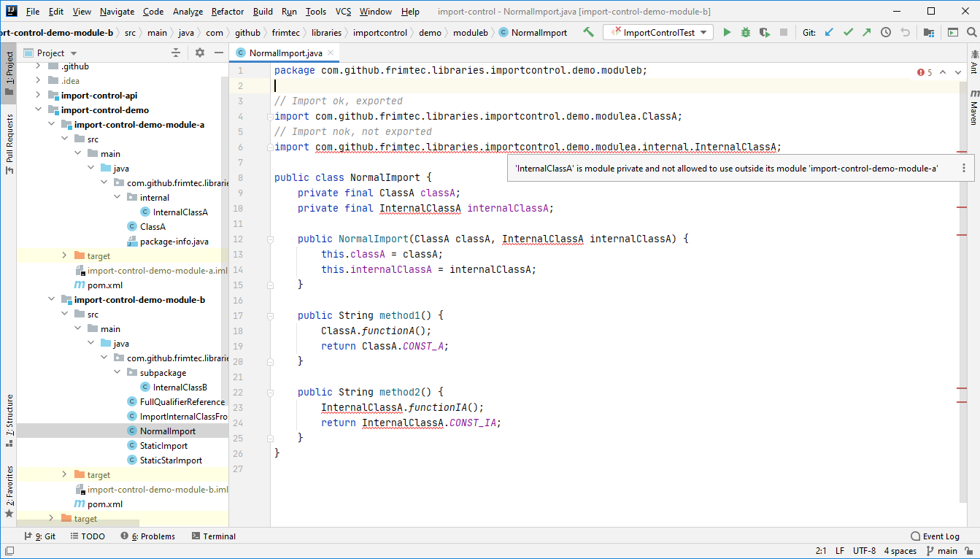Collapse the subpackage node
The image size is (980, 559).
[x=117, y=373]
